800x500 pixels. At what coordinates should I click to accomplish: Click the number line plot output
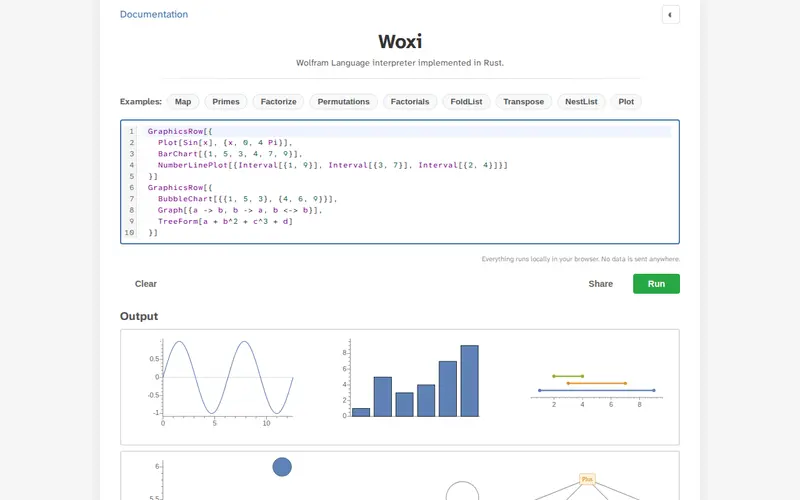point(597,390)
